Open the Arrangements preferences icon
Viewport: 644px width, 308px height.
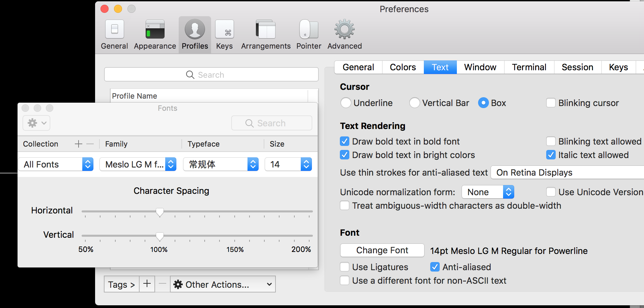click(266, 30)
